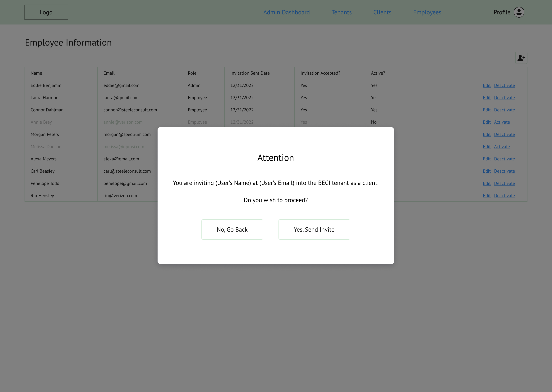Viewport: 552px width, 392px height.
Task: Open the Profile avatar icon
Action: [x=519, y=12]
